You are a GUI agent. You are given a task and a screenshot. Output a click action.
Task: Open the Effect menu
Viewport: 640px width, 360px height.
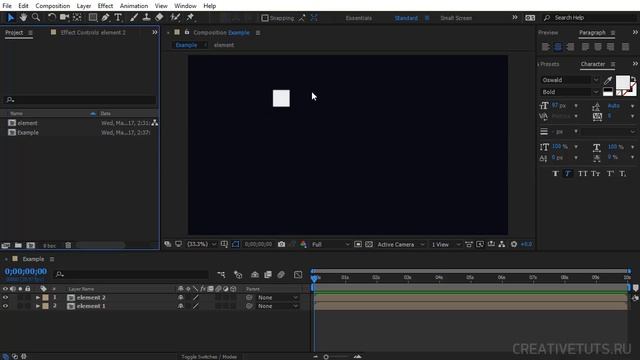[x=105, y=6]
